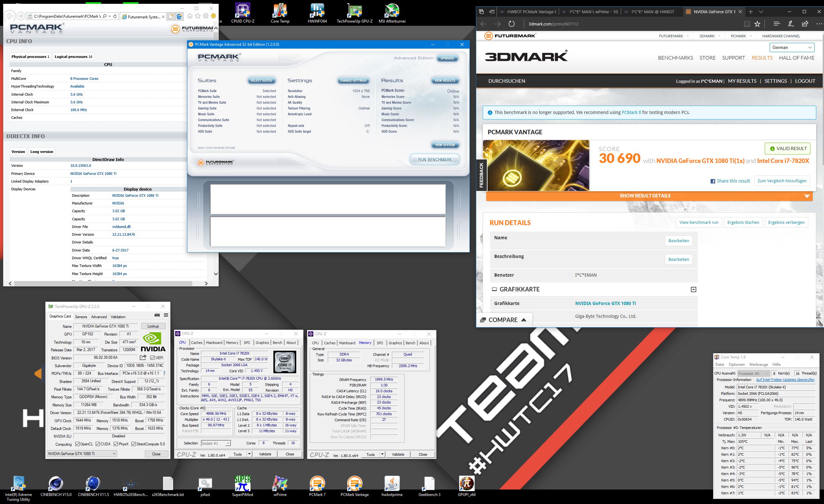Click 'Share this result' Facebook link
This screenshot has width=824, height=504.
tap(730, 181)
